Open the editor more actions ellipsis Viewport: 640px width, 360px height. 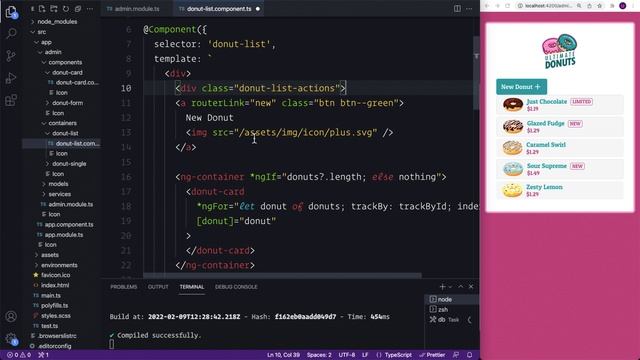pyautogui.click(x=469, y=9)
